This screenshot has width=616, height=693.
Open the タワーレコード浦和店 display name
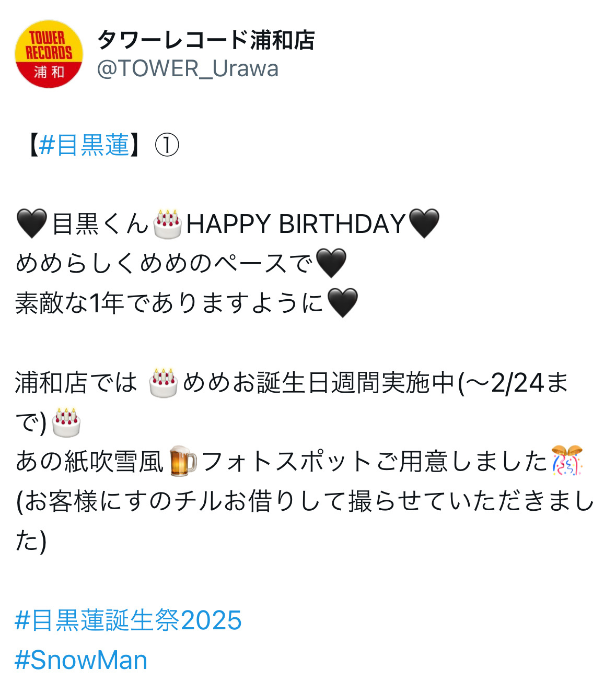point(206,40)
